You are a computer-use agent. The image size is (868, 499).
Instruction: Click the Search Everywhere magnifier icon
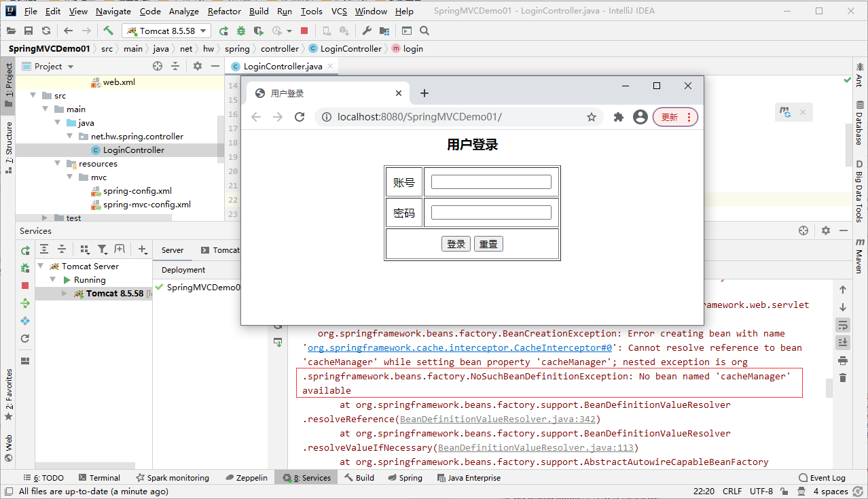pyautogui.click(x=424, y=31)
